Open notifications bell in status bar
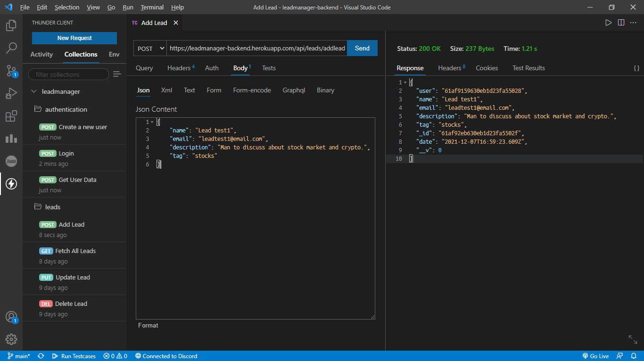The image size is (644, 361). 633,356
